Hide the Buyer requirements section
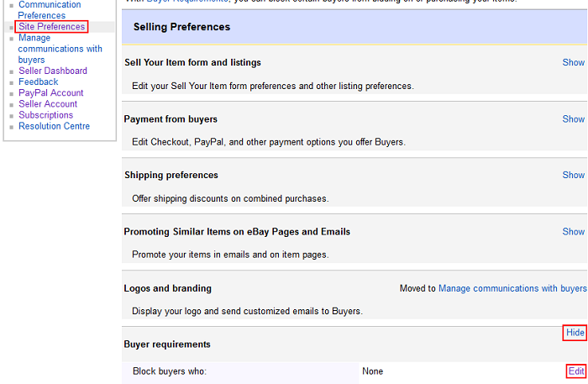Screen dimensions: 588x384 click(x=575, y=333)
